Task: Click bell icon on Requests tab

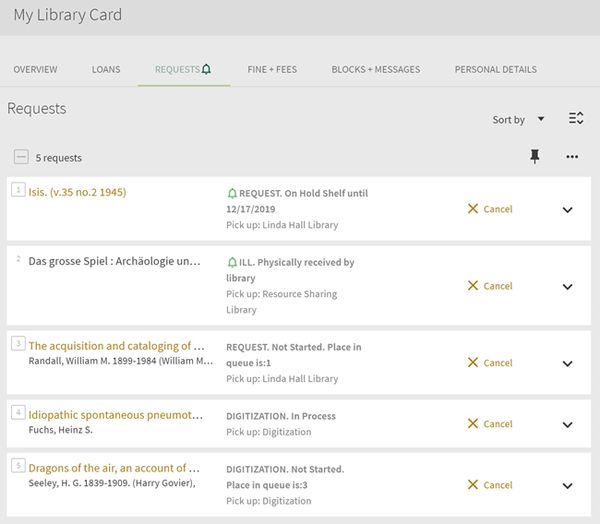Action: pyautogui.click(x=207, y=69)
